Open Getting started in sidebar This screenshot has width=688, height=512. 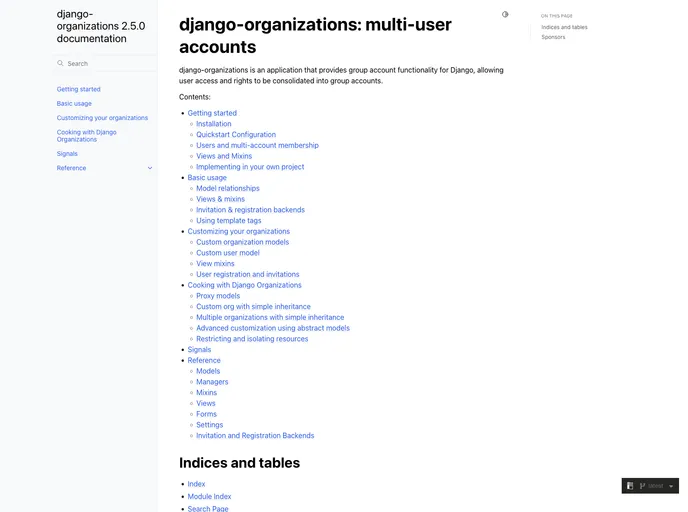[x=79, y=89]
